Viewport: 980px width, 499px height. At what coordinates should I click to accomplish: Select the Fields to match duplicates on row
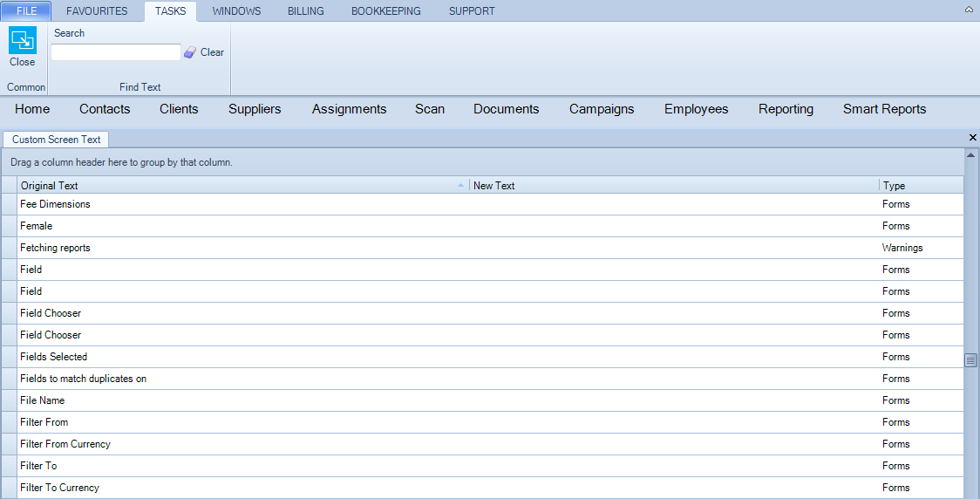(482, 379)
